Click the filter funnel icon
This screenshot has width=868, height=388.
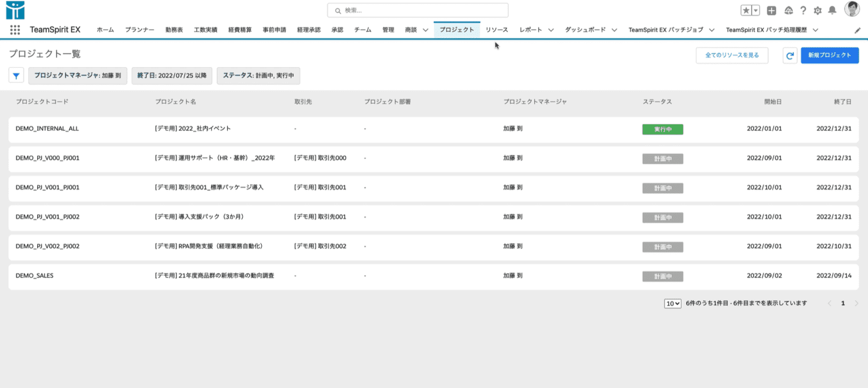(16, 75)
